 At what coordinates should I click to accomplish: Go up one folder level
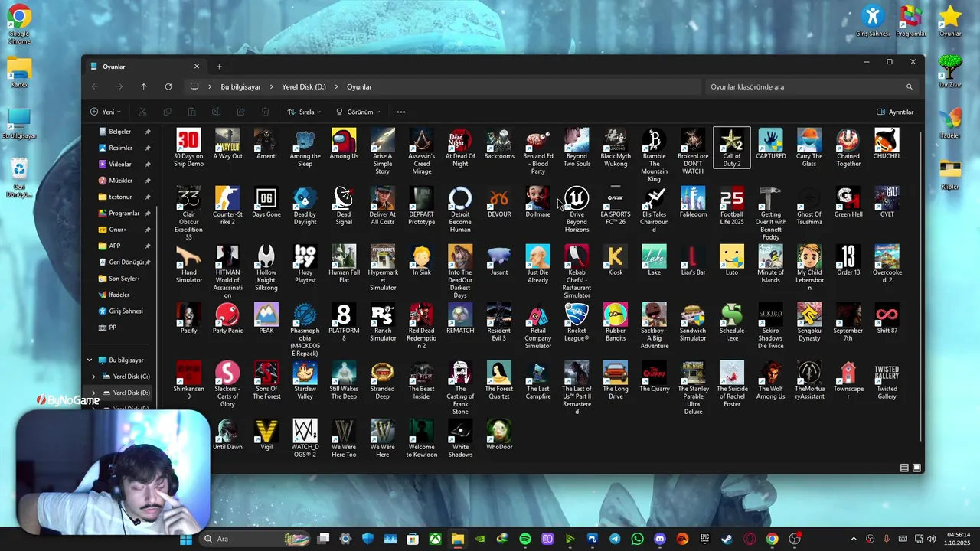(143, 87)
